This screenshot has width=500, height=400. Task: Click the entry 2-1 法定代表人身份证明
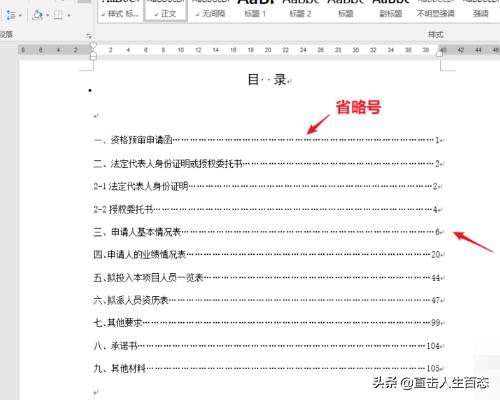(141, 186)
